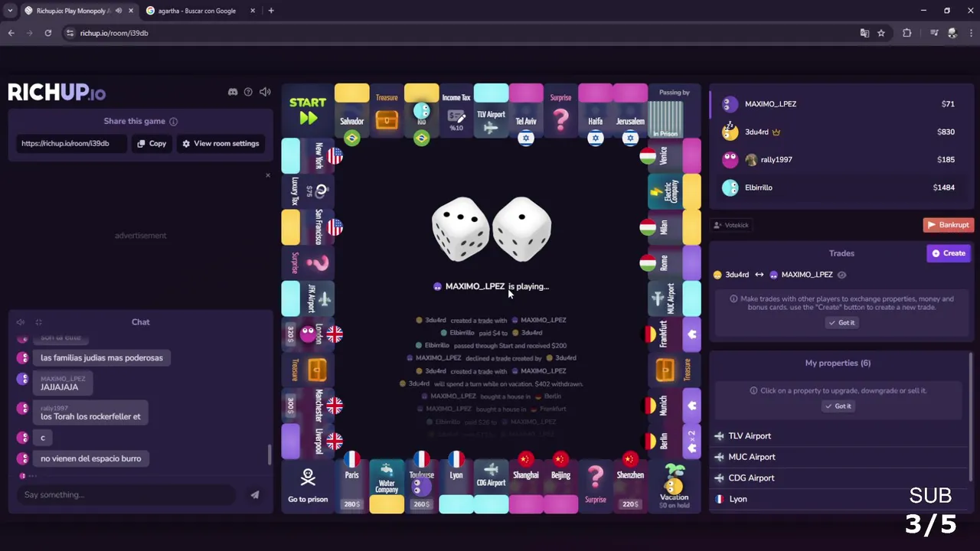Select the Income Tax tile
This screenshot has height=551, width=980.
tap(456, 112)
